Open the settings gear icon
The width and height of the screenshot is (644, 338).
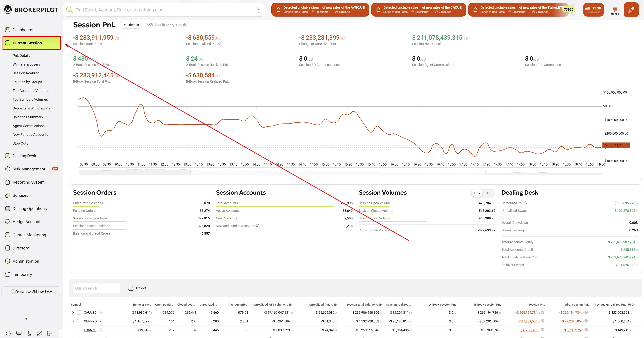(8, 333)
